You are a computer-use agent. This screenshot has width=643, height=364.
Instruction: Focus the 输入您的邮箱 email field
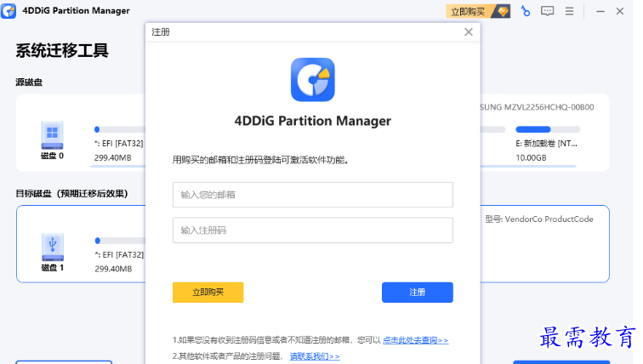[x=313, y=195]
